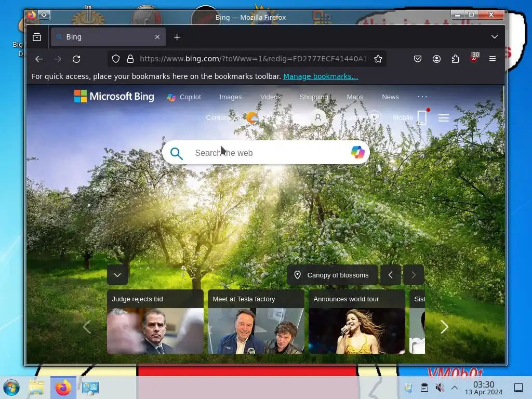Open Firefox application hamburger menu

coord(493,59)
